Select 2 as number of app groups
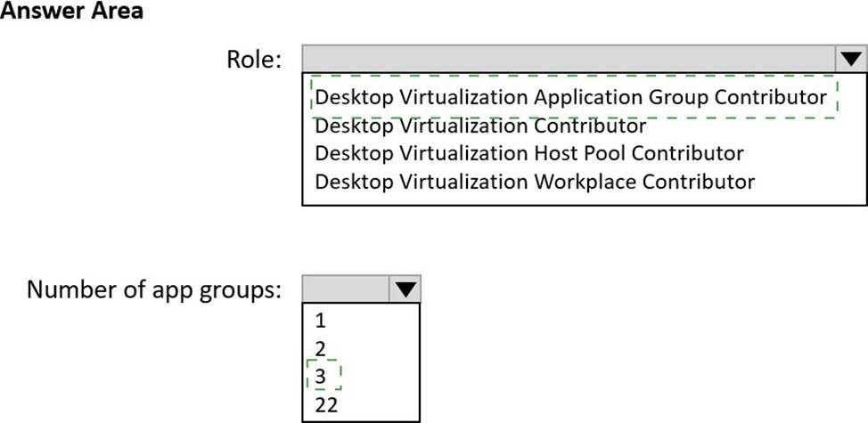 point(321,349)
